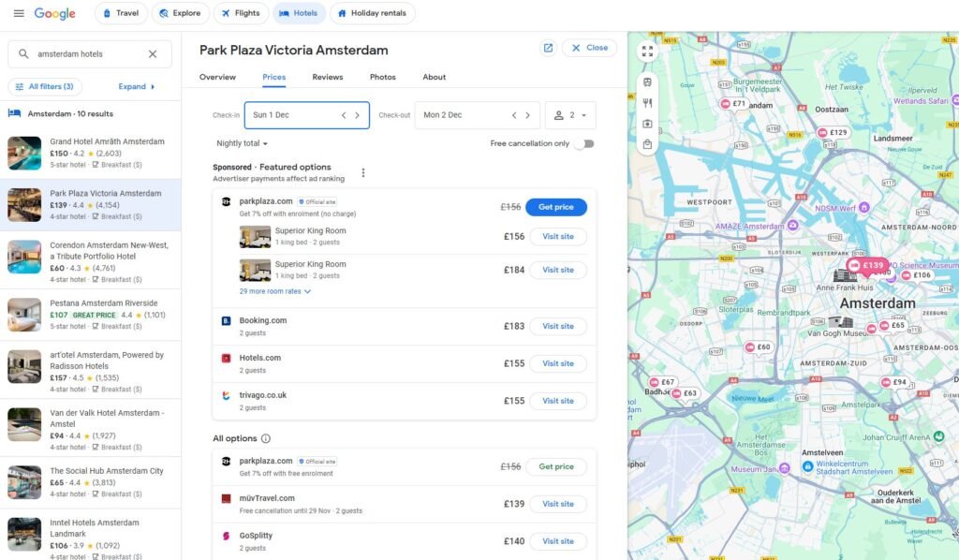Switch to the Holiday rentals tab
959x560 pixels.
372,13
